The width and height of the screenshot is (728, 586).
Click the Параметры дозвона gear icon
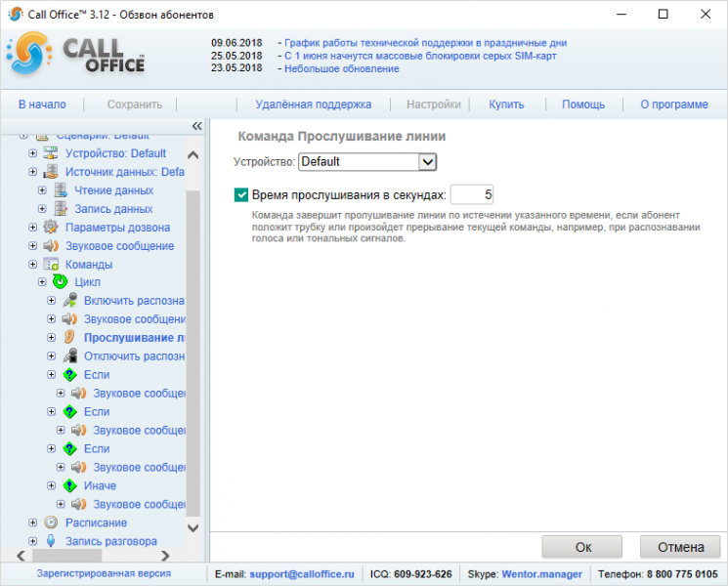tap(51, 228)
